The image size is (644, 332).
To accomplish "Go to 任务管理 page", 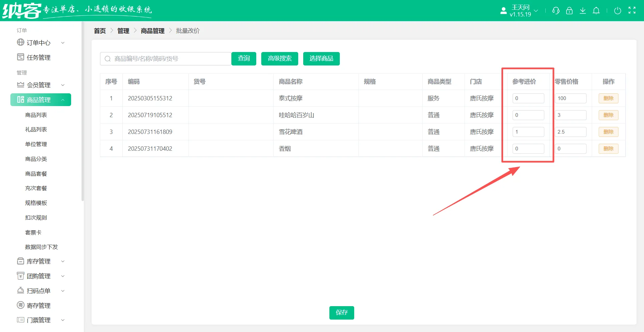I will point(38,57).
